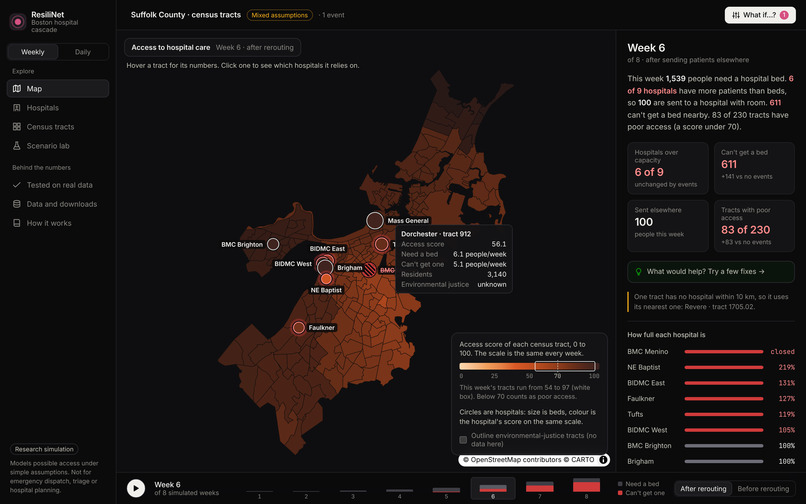Click the 1 event indicator in header

click(332, 15)
